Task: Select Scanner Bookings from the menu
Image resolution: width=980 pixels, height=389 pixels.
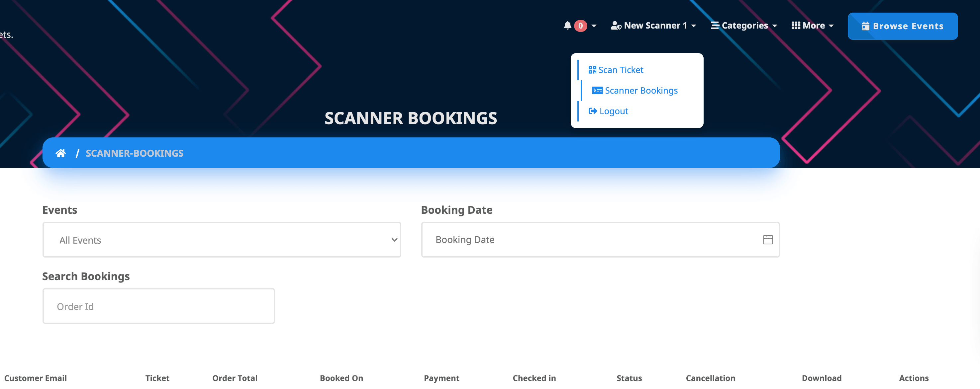Action: [x=641, y=90]
